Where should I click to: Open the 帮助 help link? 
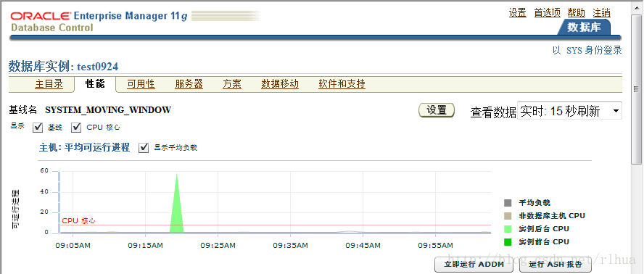(577, 13)
